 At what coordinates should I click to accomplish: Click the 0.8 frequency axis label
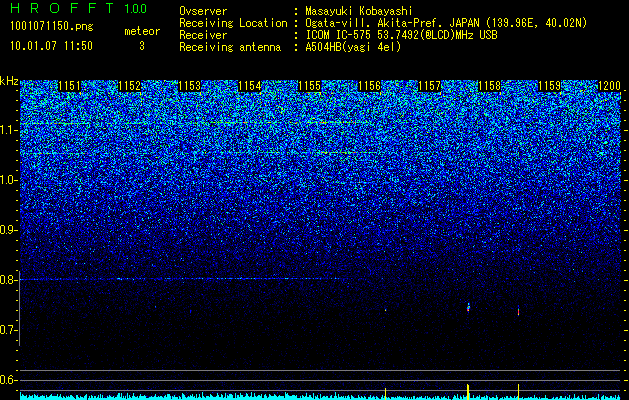pos(8,280)
